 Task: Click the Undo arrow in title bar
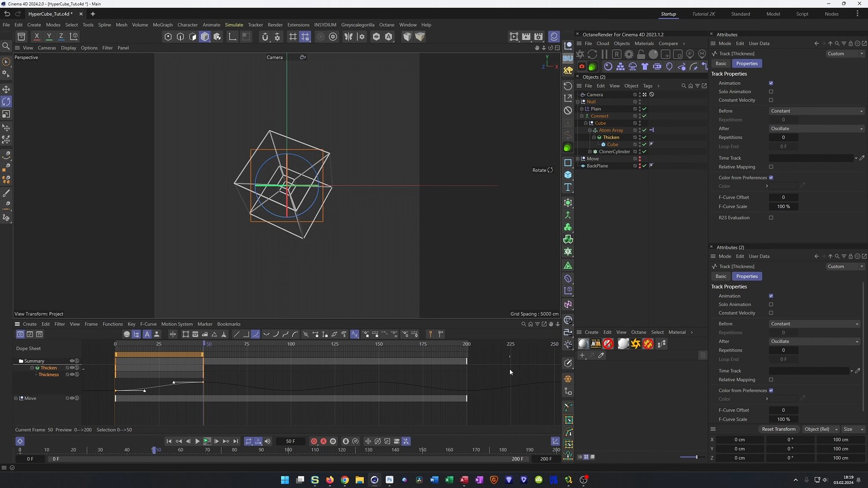coord(7,14)
